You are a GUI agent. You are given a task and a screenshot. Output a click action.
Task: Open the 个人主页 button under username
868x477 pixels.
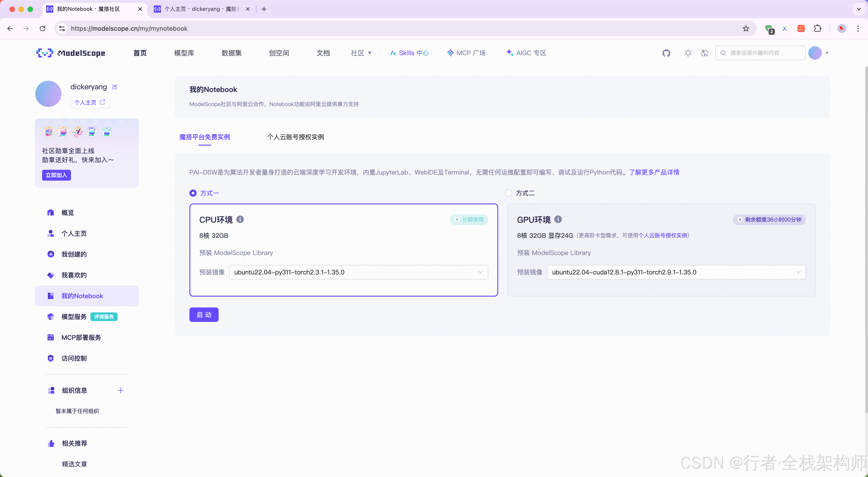(90, 102)
